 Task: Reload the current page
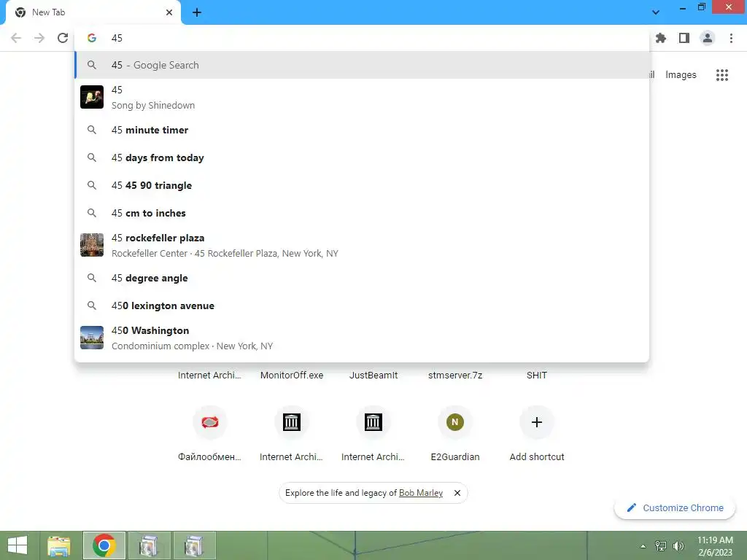[63, 38]
